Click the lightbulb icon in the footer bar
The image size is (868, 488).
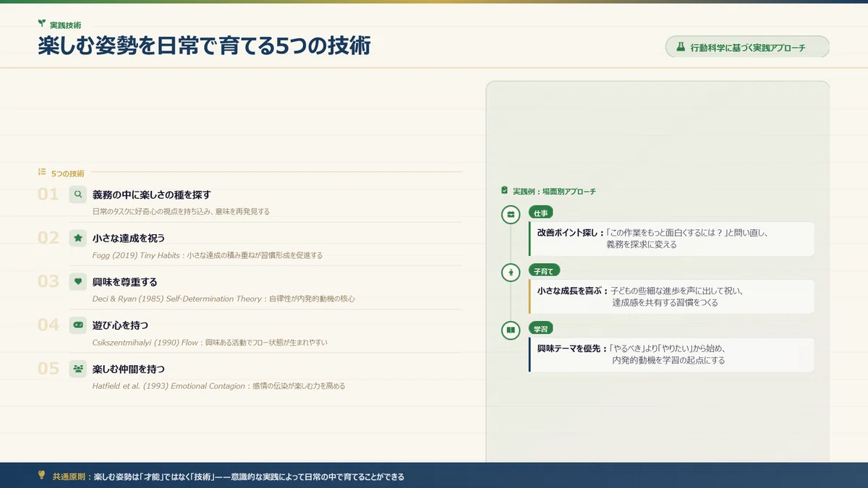[x=42, y=476]
